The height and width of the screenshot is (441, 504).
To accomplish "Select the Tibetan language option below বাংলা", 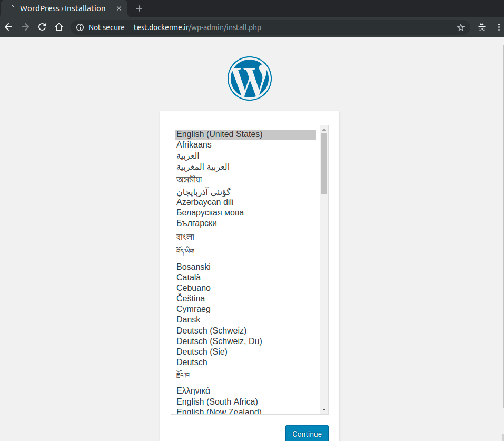I will 245,251.
